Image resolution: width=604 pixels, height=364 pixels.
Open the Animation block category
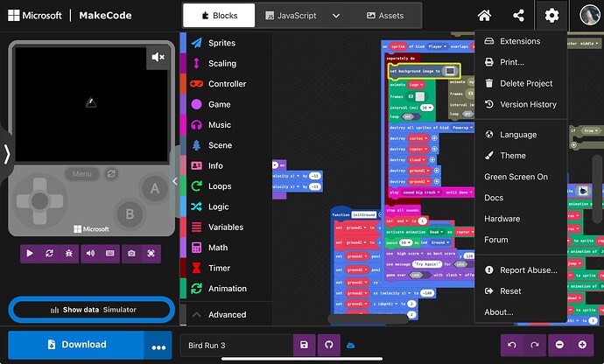[x=227, y=288]
